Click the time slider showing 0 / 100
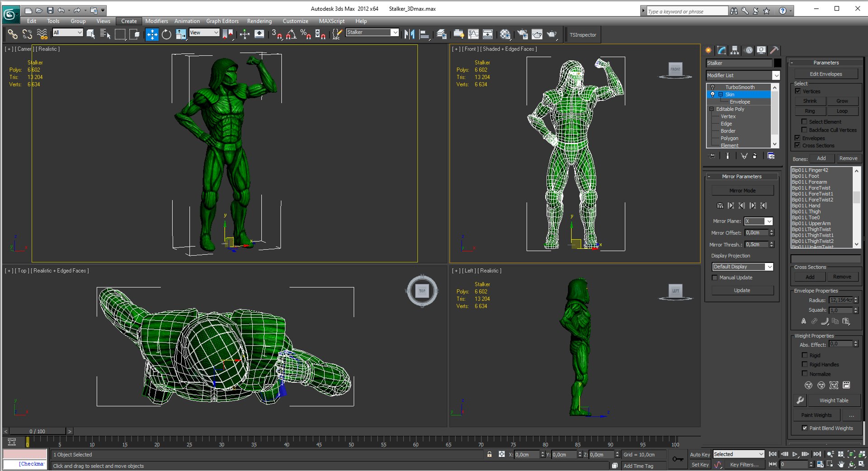The height and width of the screenshot is (471, 868). 38,431
